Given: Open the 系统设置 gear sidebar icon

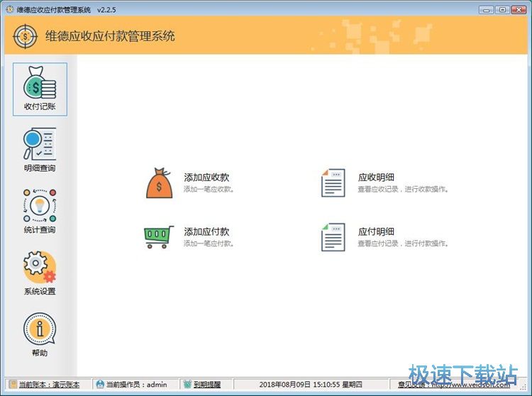Looking at the screenshot, I should click(40, 267).
